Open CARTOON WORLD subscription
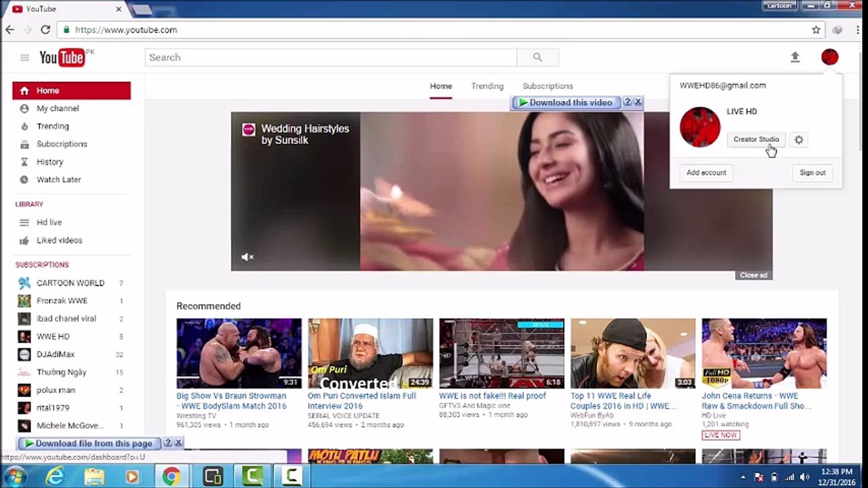Image resolution: width=868 pixels, height=488 pixels. [x=71, y=283]
